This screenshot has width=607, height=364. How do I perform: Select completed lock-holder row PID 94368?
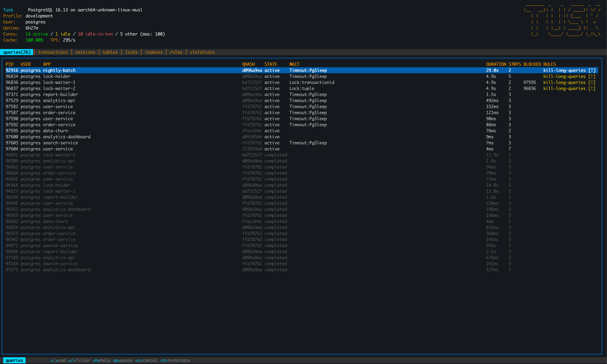tap(302, 185)
